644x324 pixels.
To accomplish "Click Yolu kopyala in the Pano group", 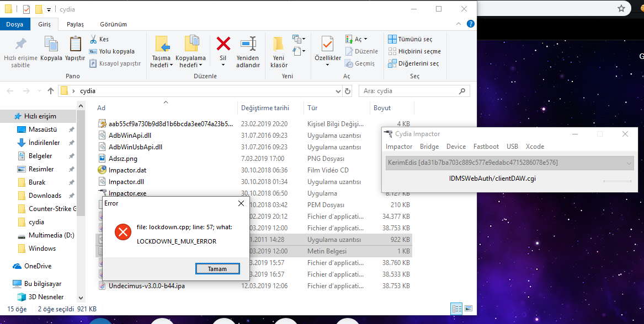I will tap(111, 51).
